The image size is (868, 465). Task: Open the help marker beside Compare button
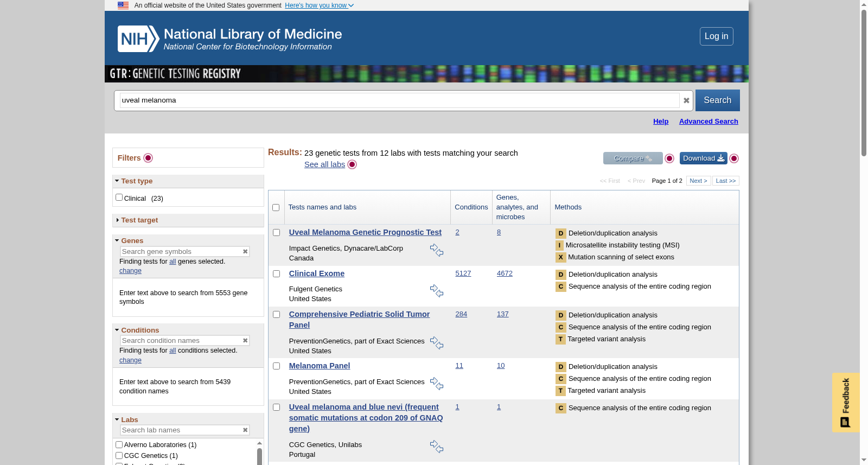[x=669, y=158]
